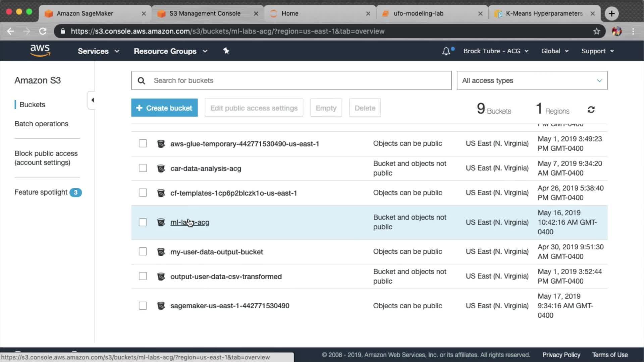Screen dimensions: 644x362
Task: Open the All access types dropdown
Action: tap(532, 80)
